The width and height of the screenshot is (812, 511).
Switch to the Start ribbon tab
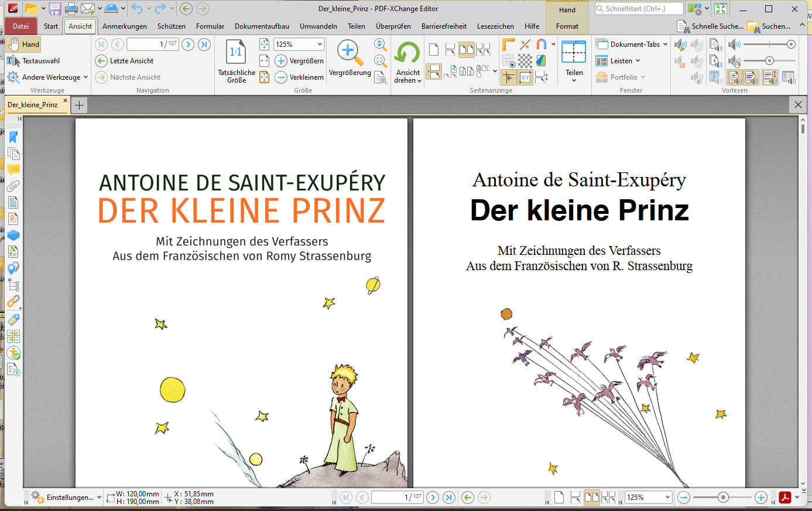[x=51, y=26]
